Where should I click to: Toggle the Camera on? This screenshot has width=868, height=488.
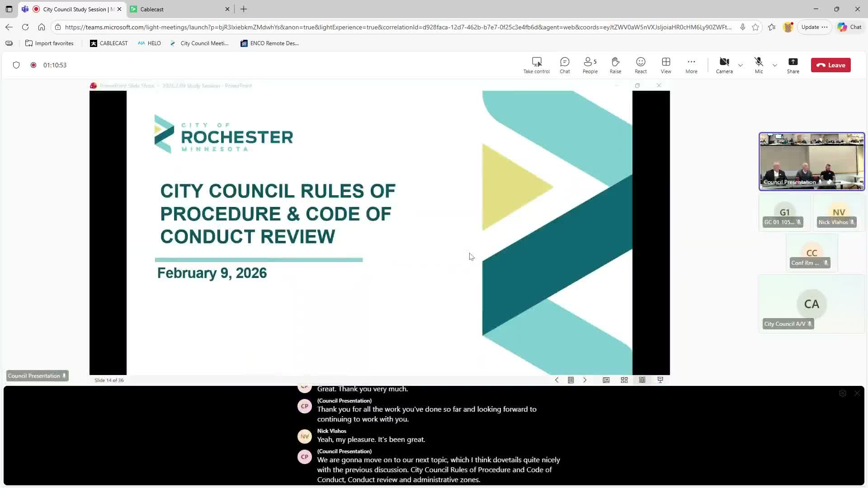[724, 65]
